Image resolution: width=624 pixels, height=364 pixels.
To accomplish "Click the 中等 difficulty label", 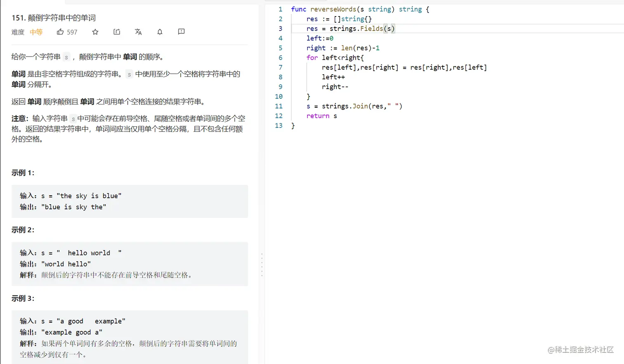I will pyautogui.click(x=36, y=32).
